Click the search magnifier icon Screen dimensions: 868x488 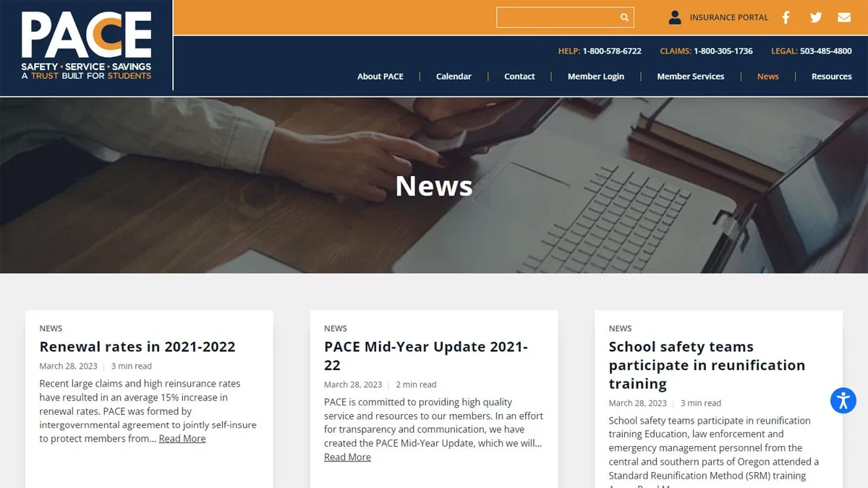(x=624, y=17)
